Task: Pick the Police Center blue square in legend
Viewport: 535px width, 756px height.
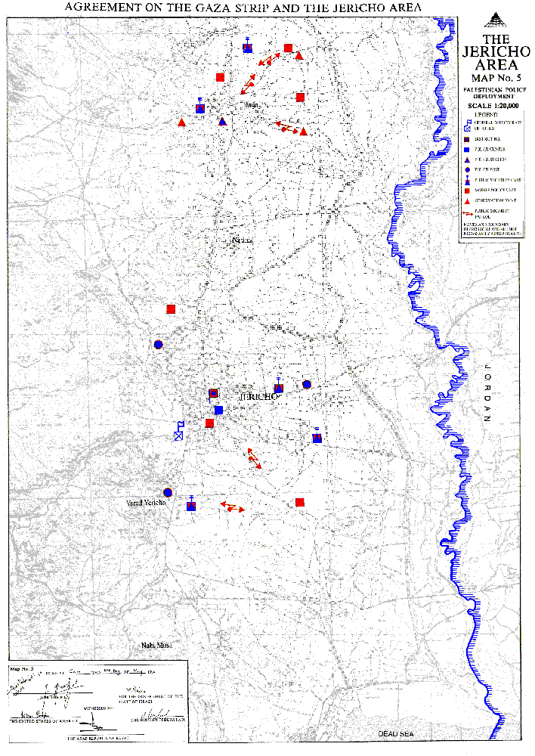Action: (x=466, y=150)
